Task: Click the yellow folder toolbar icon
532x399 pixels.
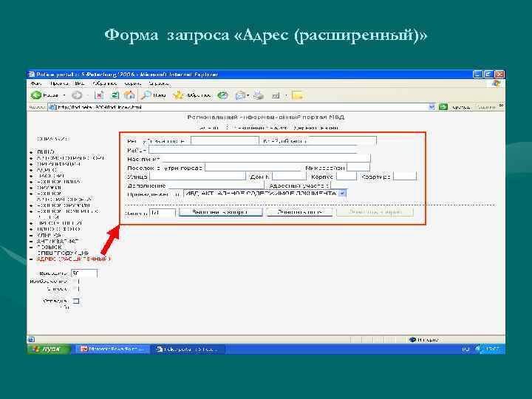Action: (297, 95)
